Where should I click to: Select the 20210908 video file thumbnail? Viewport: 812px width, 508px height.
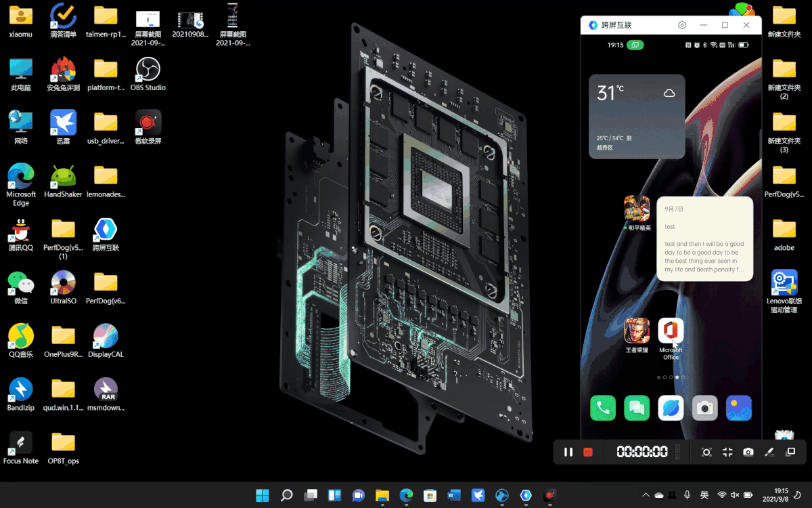pos(190,24)
